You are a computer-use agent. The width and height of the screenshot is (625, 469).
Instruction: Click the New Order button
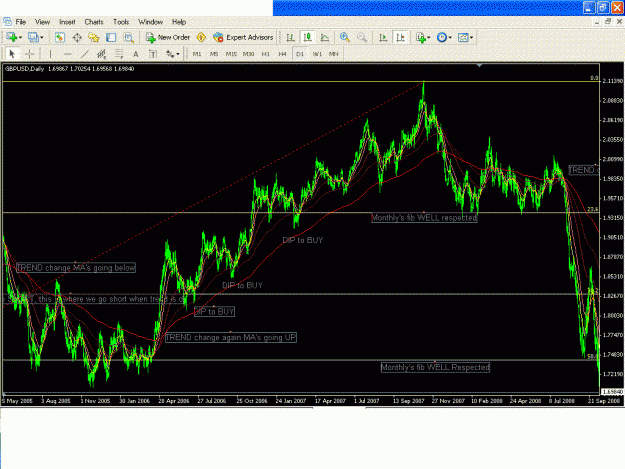pyautogui.click(x=168, y=37)
